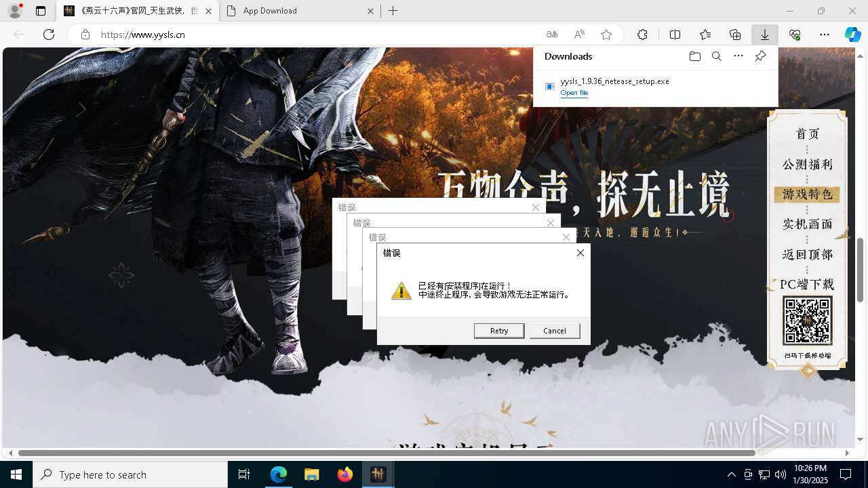
Task: Open the game installer taskbar icon
Action: click(378, 474)
